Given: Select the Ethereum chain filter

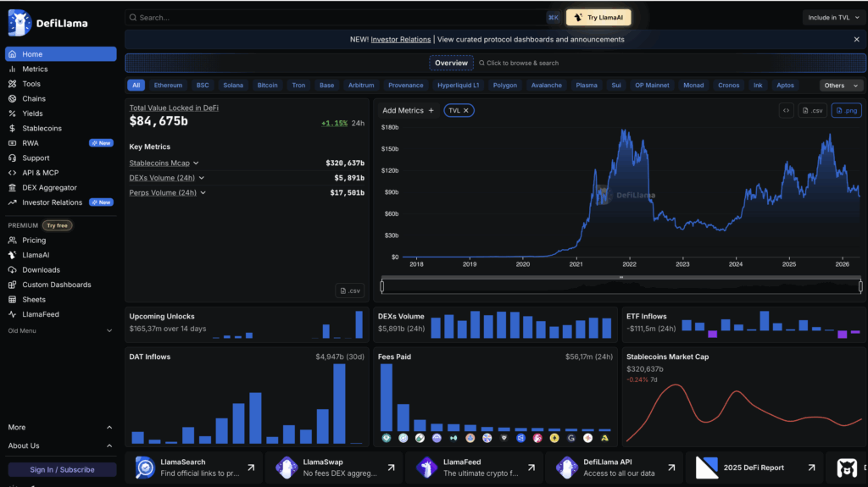Looking at the screenshot, I should (168, 86).
